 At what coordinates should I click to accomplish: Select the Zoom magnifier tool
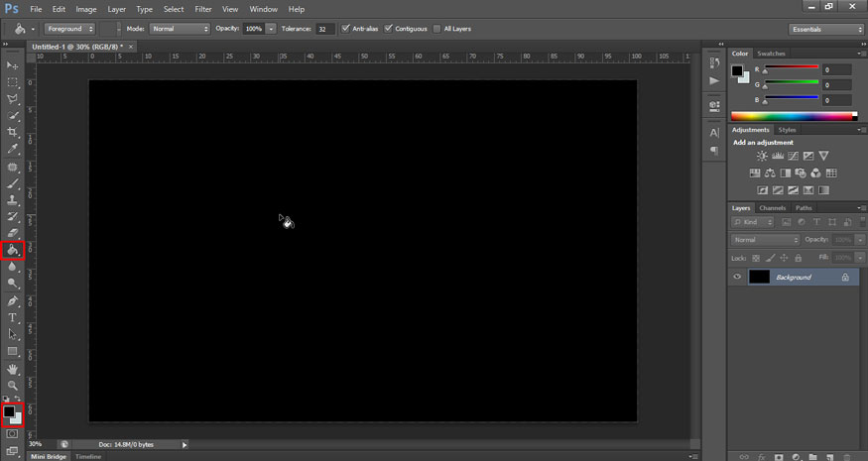13,385
